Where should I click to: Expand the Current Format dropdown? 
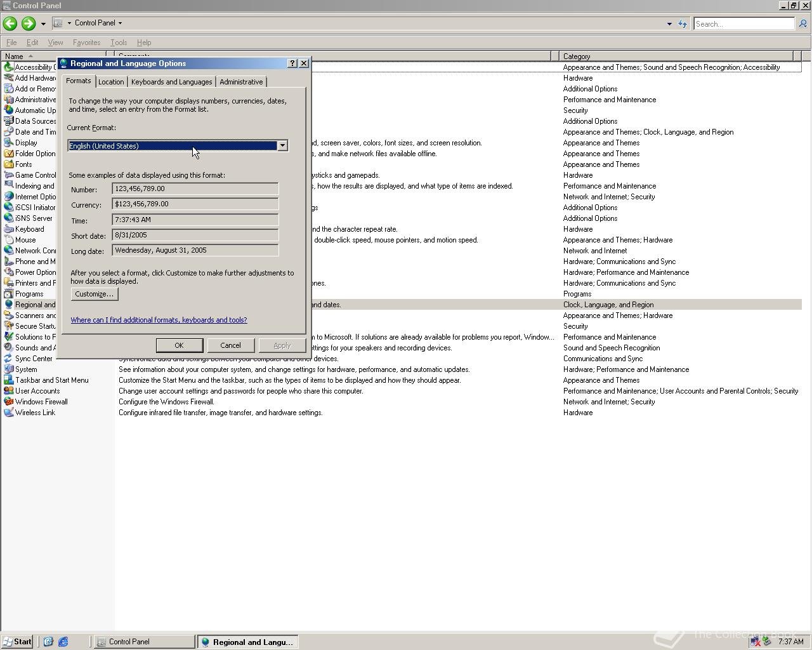(282, 146)
